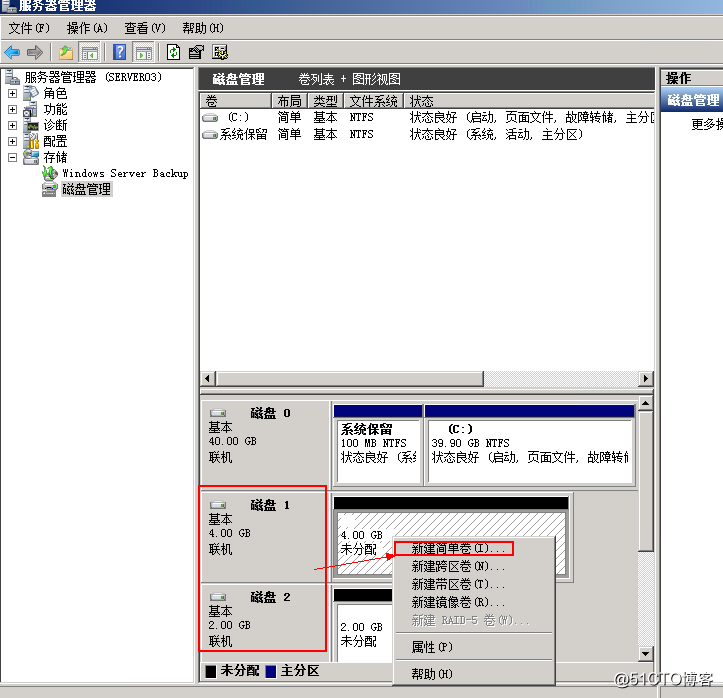723x698 pixels.
Task: Click the Diagnostics (诊断) tree icon
Action: pos(31,125)
